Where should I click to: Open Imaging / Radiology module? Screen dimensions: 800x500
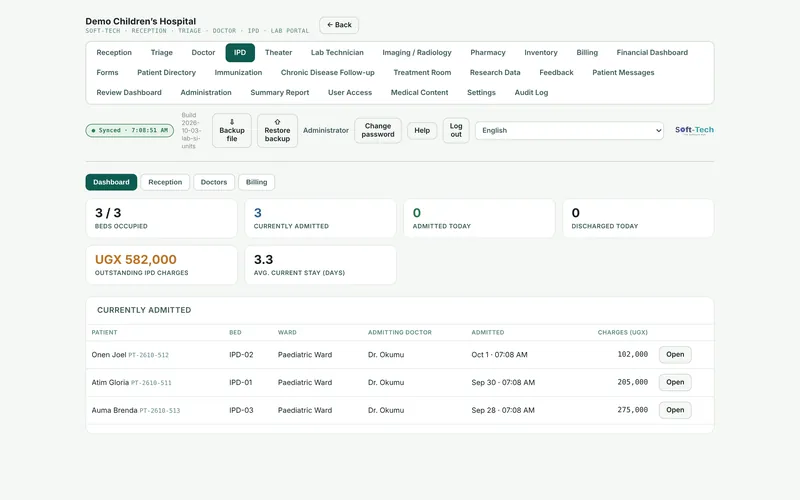click(417, 53)
